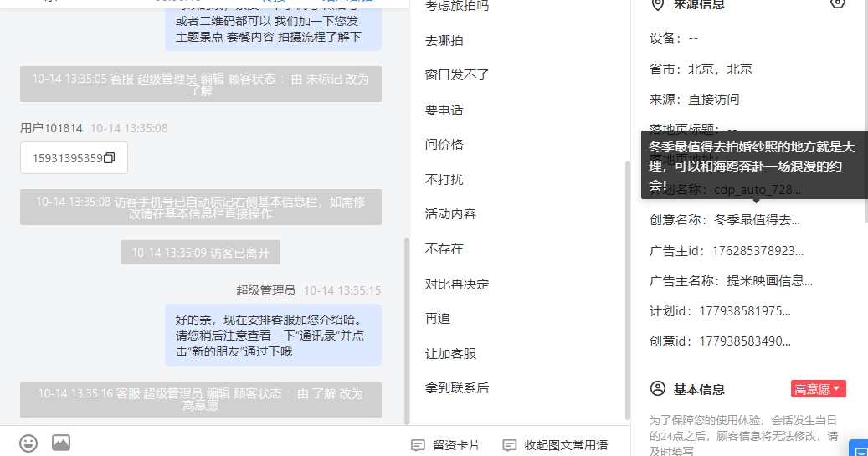The image size is (868, 456).
Task: Select quick reply 拿到联系后
Action: click(457, 388)
